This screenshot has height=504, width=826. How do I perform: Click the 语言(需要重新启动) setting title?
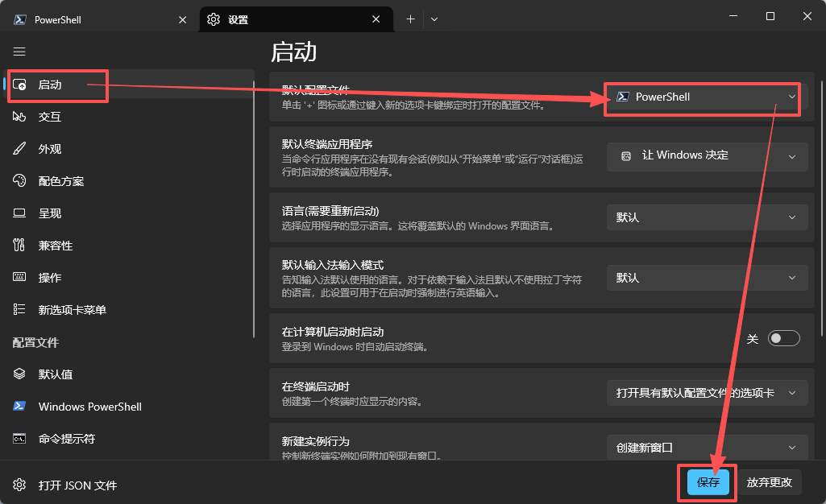(330, 211)
